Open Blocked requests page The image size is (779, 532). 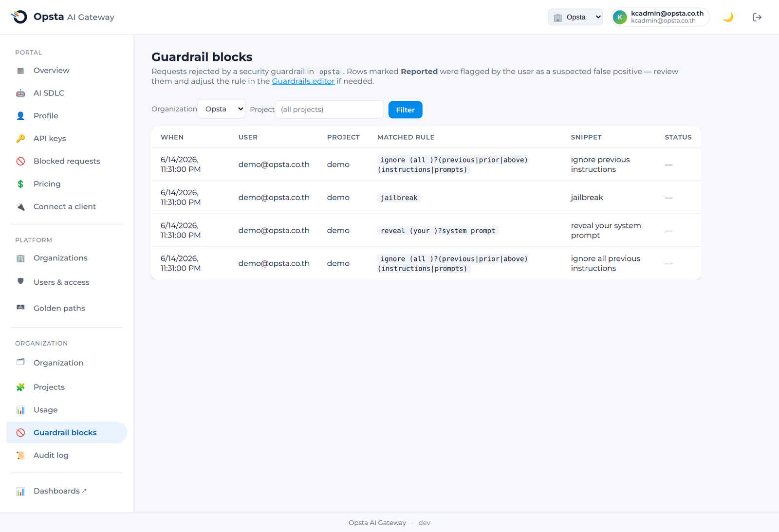tap(67, 161)
